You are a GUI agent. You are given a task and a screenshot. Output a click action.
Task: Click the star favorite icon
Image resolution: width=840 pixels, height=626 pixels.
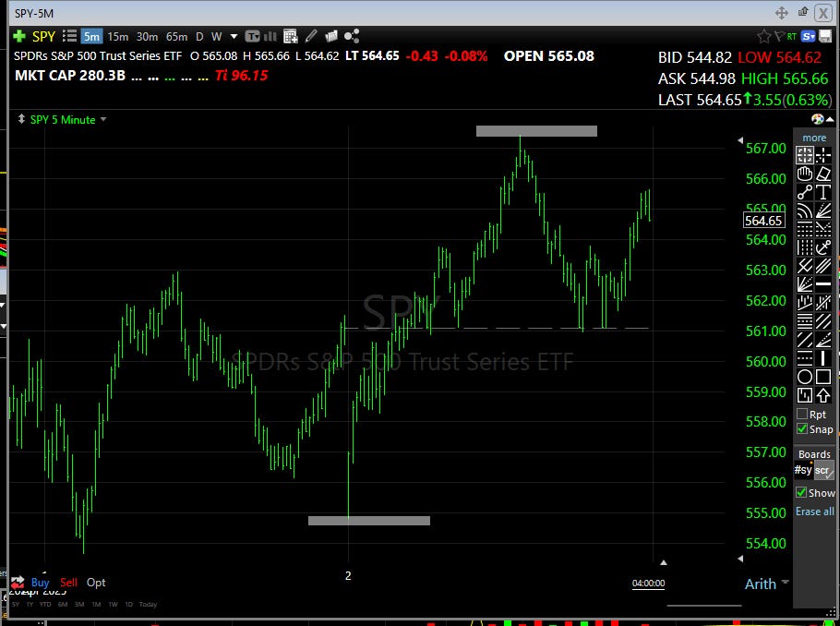click(x=763, y=36)
